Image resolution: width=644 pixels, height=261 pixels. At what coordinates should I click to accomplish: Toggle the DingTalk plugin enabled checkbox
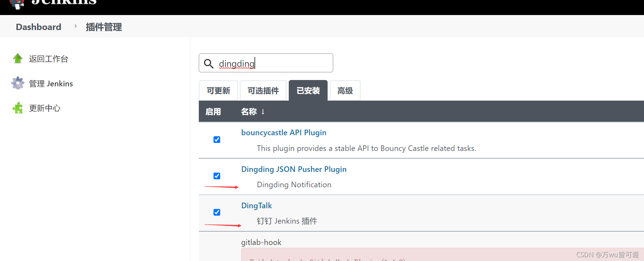(217, 212)
